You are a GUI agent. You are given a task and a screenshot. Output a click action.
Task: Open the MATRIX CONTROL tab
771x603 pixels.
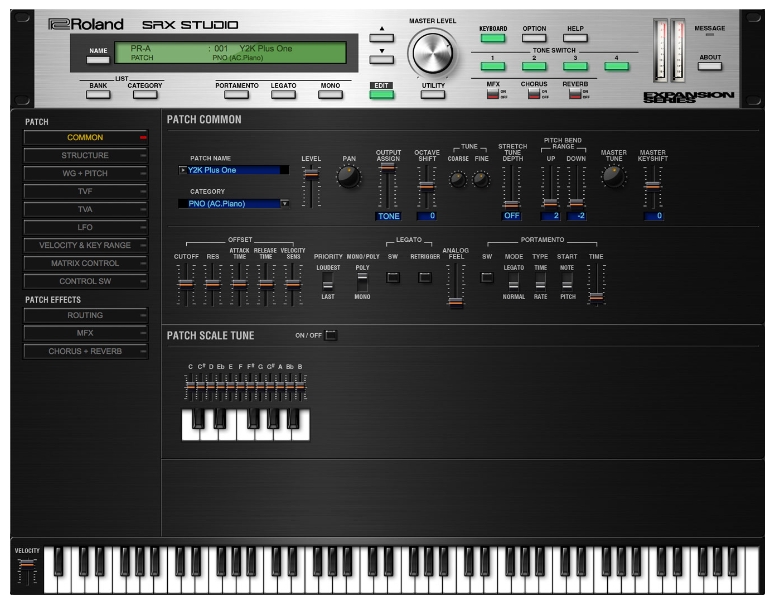point(86,263)
